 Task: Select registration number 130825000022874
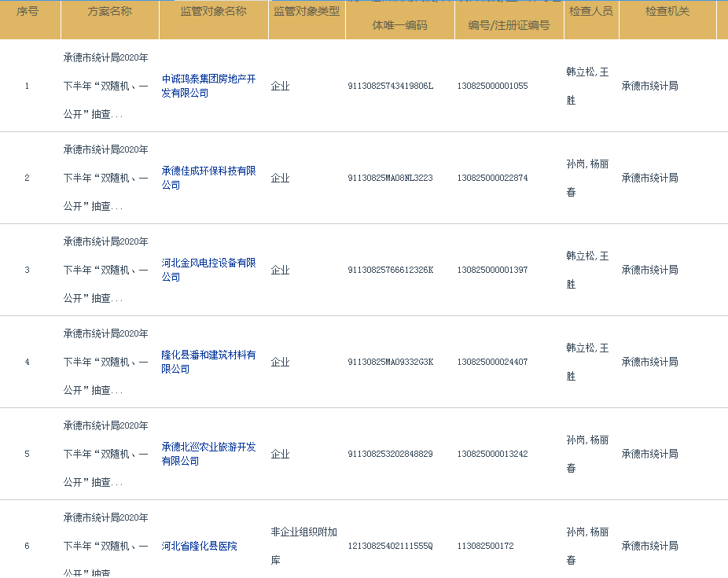pyautogui.click(x=493, y=178)
